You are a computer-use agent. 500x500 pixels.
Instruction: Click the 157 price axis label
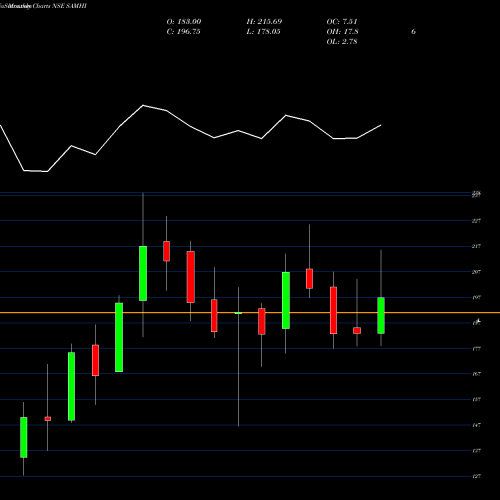pos(476,399)
